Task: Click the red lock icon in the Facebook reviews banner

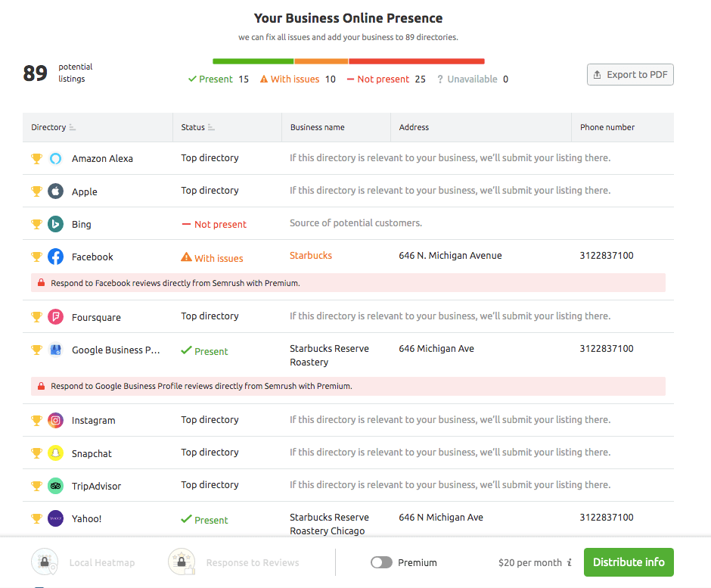Action: 41,283
